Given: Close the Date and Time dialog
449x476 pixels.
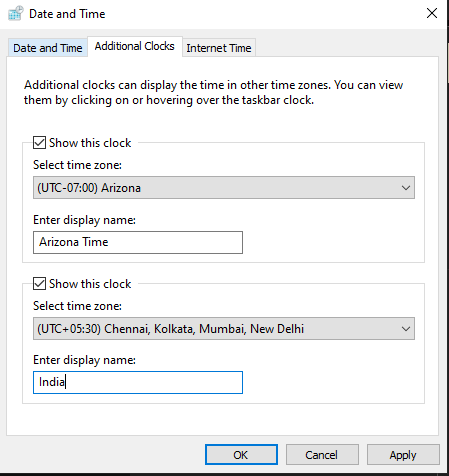Looking at the screenshot, I should [x=432, y=13].
